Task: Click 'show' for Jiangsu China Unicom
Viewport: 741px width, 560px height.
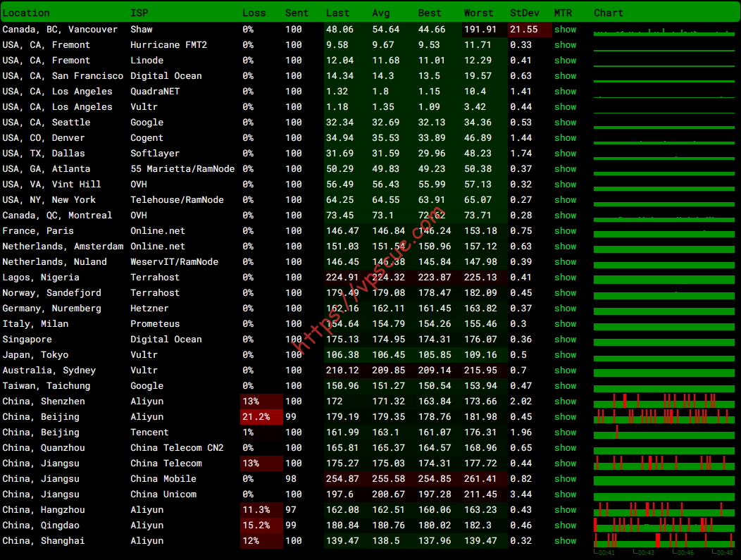Action: (x=565, y=494)
